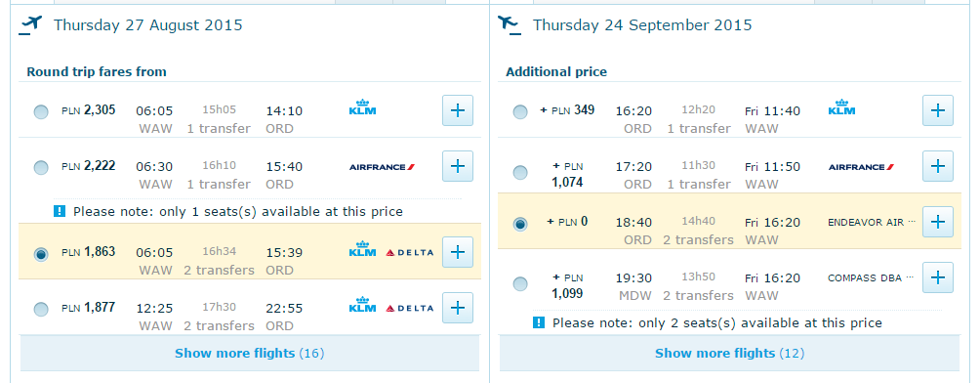Click the Air France logo on return flight
Viewport: 980px width, 383px height.
tap(861, 167)
